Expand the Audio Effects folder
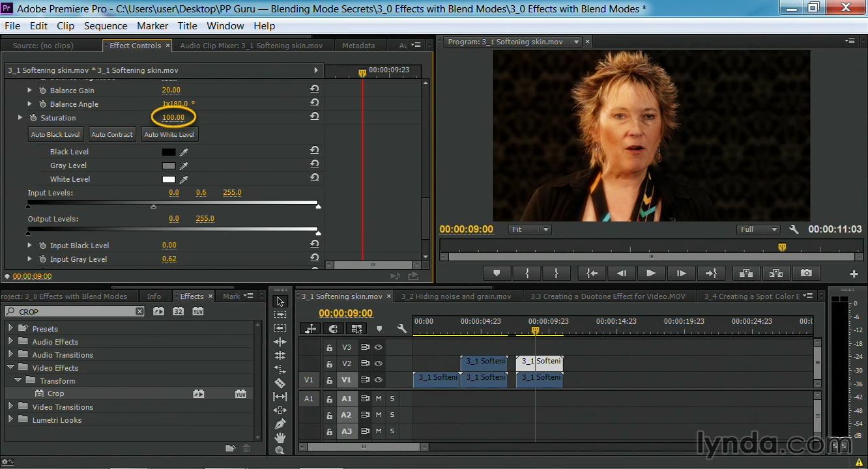 pos(10,341)
